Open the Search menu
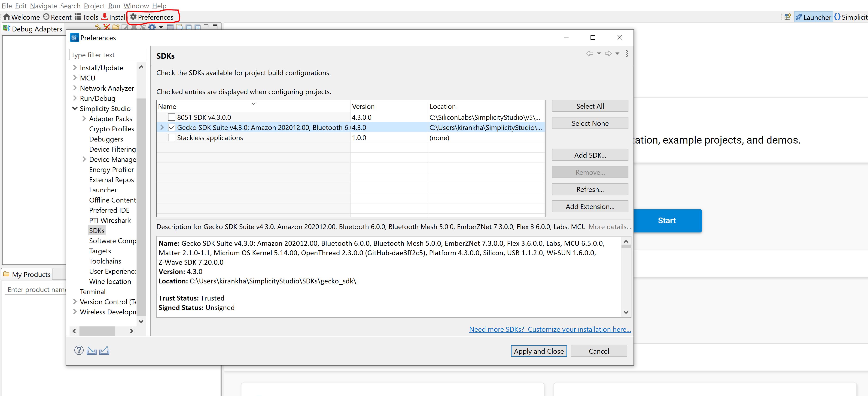This screenshot has height=396, width=868. [70, 6]
